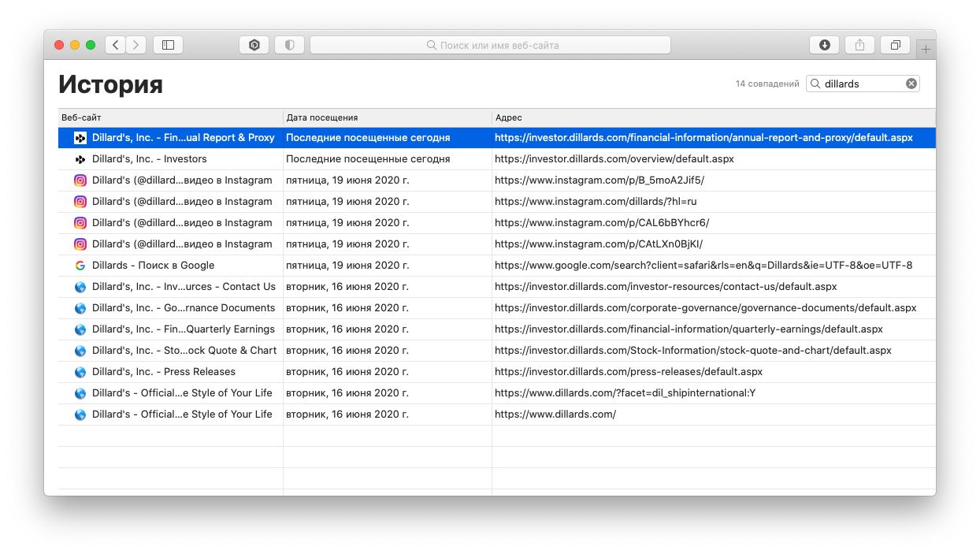Focus the history search field with dillards

[x=863, y=84]
